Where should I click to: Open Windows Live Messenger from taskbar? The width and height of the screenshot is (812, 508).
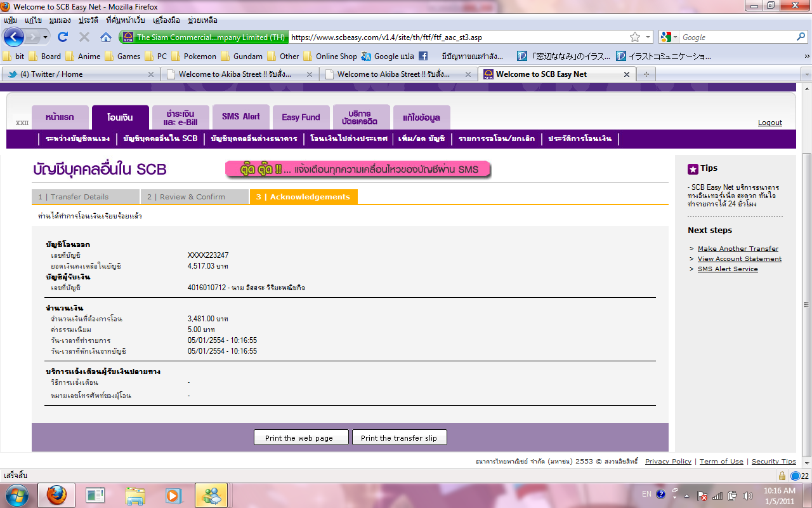(211, 495)
